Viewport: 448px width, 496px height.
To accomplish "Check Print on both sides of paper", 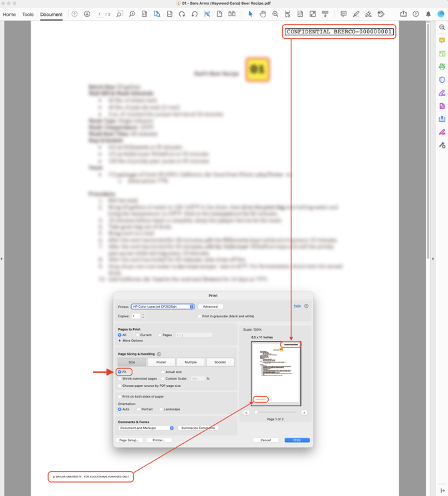I will click(x=120, y=396).
